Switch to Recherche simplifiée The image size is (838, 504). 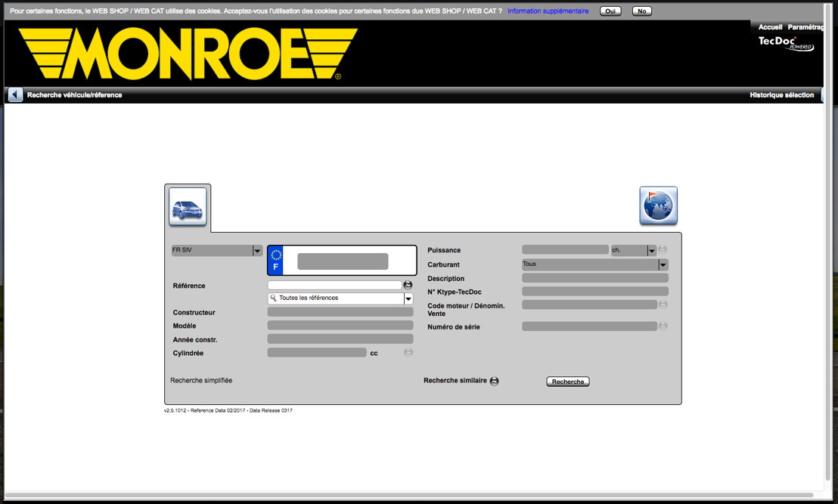tap(201, 381)
